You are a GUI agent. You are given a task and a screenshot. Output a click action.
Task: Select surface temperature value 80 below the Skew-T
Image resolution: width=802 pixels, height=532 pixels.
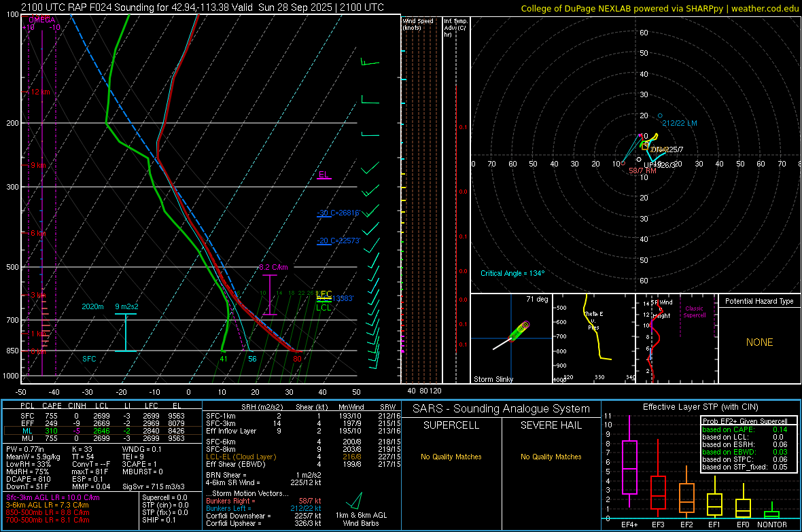click(297, 359)
